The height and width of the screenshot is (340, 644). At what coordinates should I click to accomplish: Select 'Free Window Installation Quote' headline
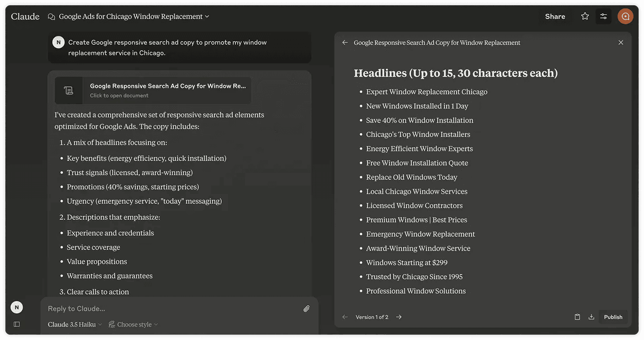417,163
